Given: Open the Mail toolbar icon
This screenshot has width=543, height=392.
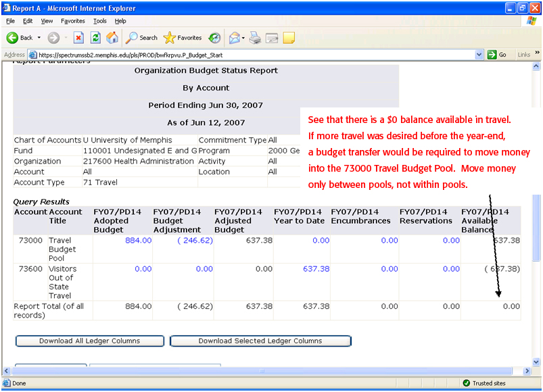Looking at the screenshot, I should pos(234,38).
